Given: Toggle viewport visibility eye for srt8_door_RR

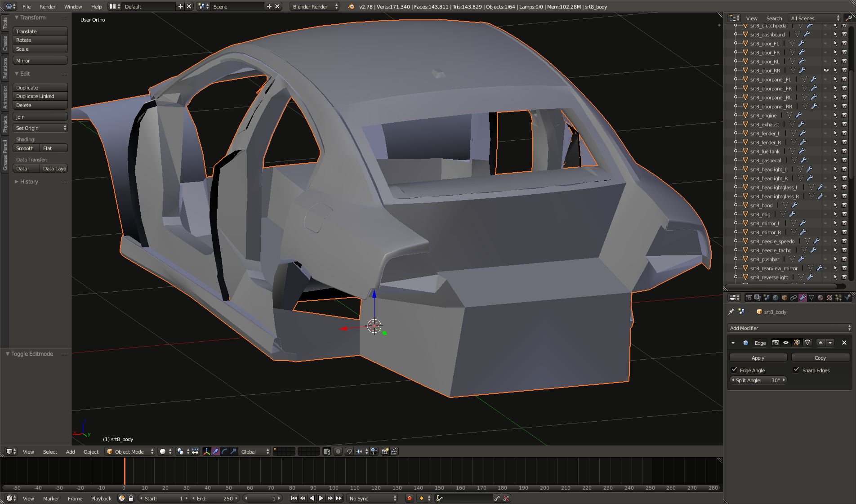Looking at the screenshot, I should (x=826, y=70).
